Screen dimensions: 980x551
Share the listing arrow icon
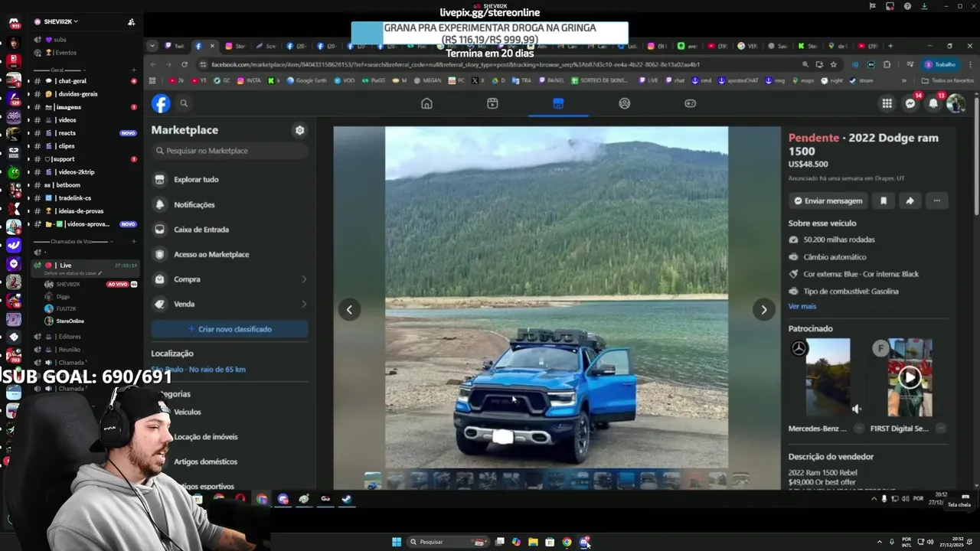click(910, 201)
